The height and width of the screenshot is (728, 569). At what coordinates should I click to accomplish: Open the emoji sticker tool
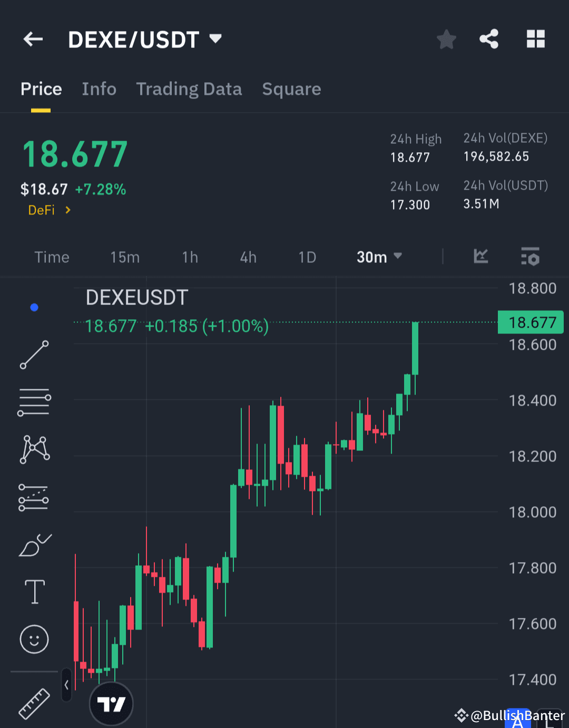click(x=34, y=639)
